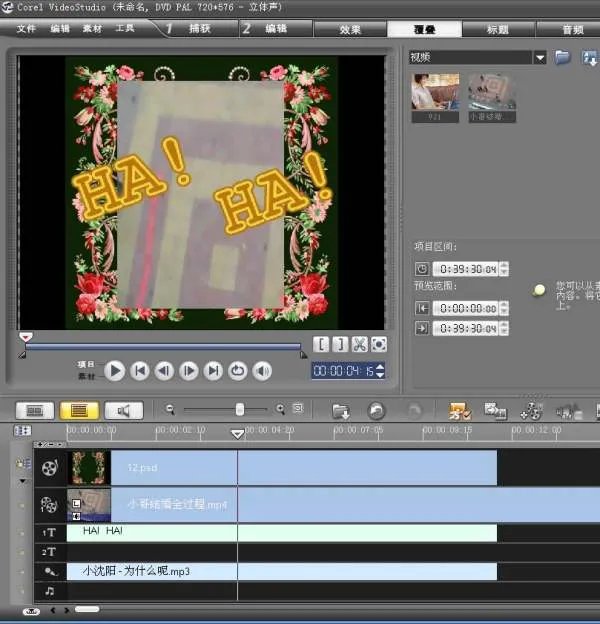This screenshot has width=600, height=624.
Task: Click the mark-in bracket button
Action: pos(322,345)
